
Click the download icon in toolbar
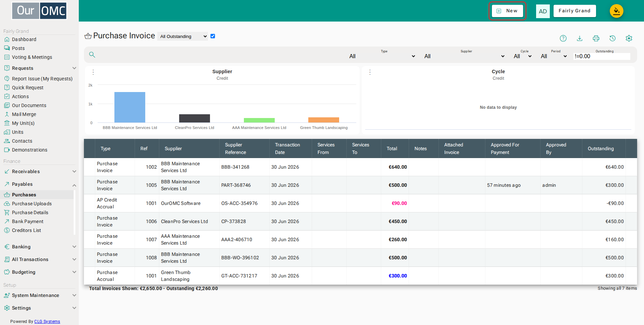click(580, 38)
